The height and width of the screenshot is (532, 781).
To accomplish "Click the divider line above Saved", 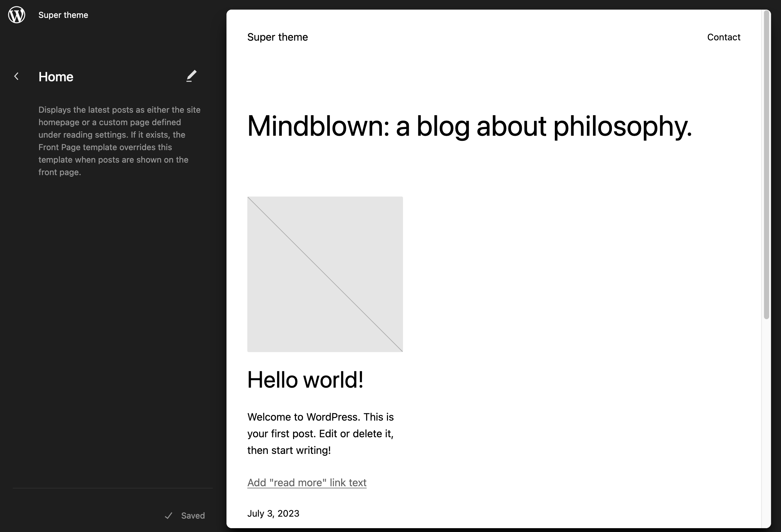I will (112, 488).
